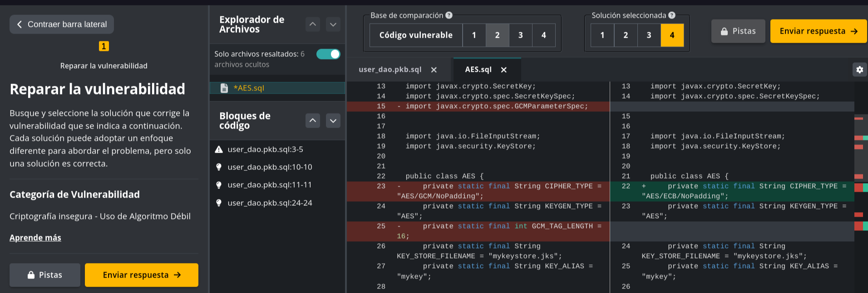The width and height of the screenshot is (868, 293).
Task: Choose solution 2 under Solución seleccionada
Action: coord(626,35)
